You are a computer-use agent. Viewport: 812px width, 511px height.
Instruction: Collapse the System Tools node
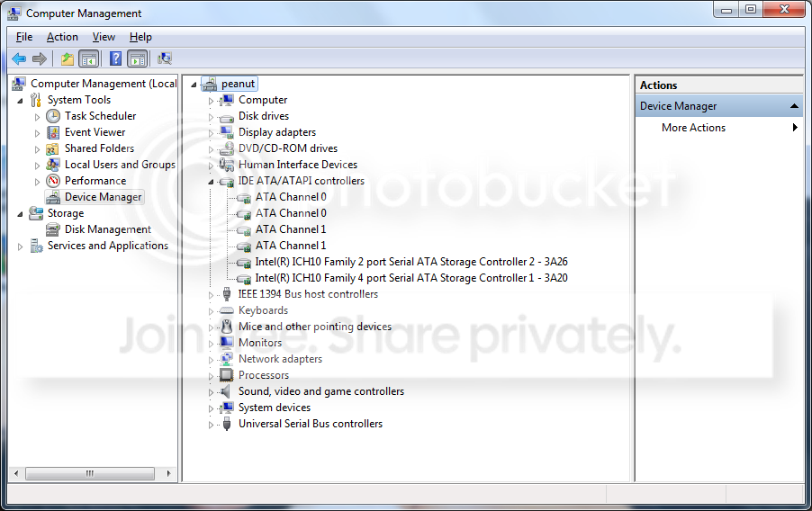tap(20, 101)
